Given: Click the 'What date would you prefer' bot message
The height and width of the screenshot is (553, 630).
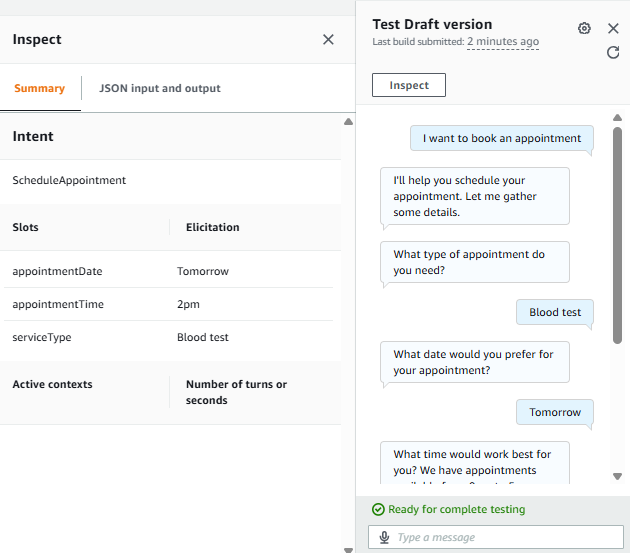Looking at the screenshot, I should (x=475, y=362).
